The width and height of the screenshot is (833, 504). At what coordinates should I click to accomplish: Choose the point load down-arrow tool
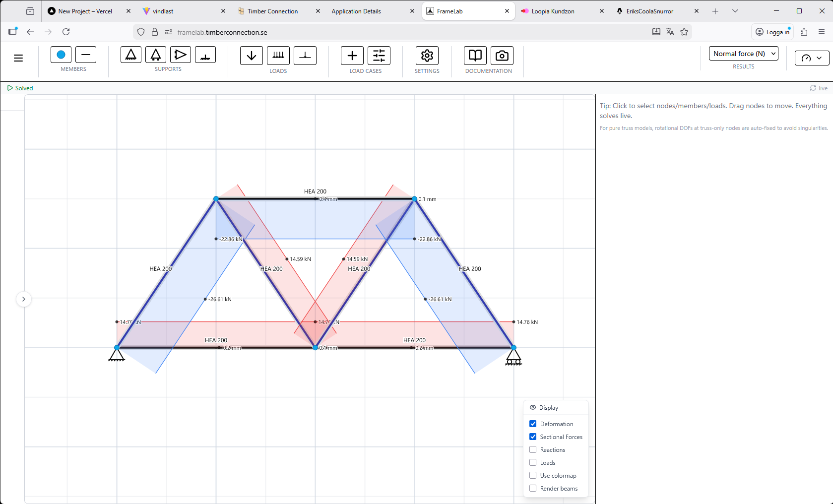tap(252, 56)
